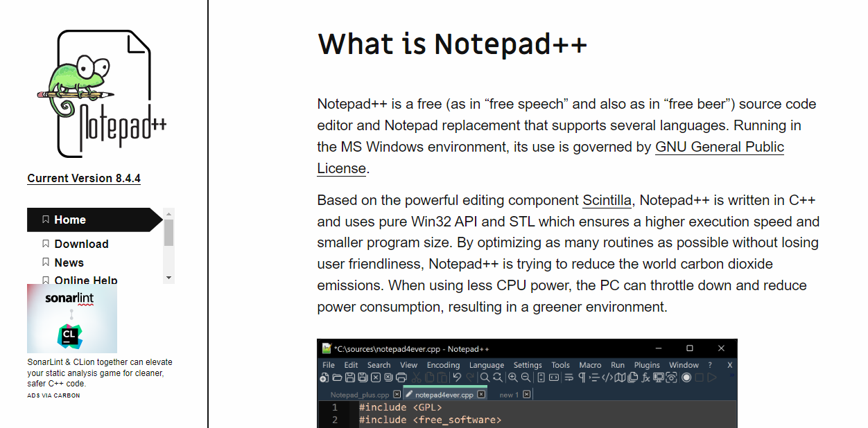Create a new file with the New document icon

click(x=324, y=377)
